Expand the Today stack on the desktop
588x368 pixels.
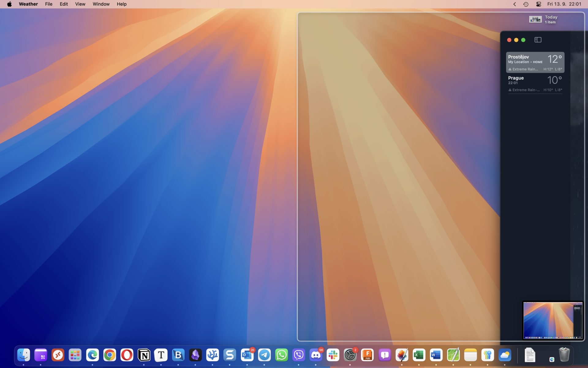535,19
